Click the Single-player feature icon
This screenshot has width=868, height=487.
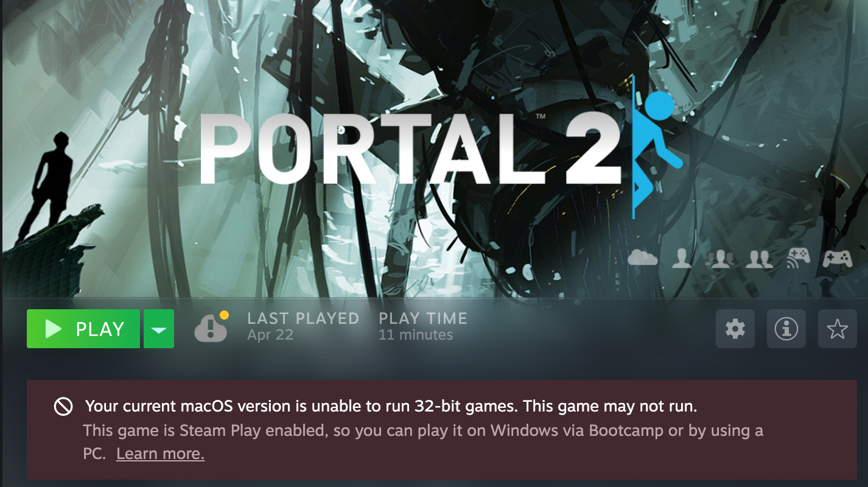click(x=682, y=259)
